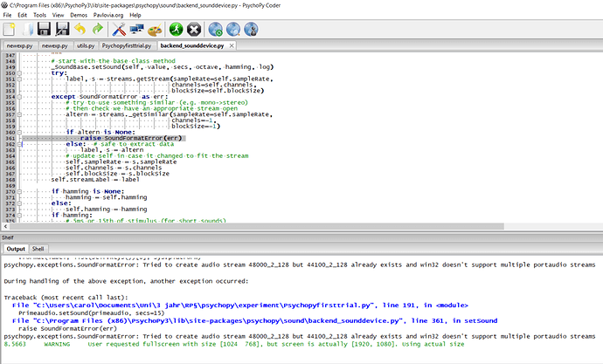The width and height of the screenshot is (603, 364).
Task: Open Preferences via the tools icon
Action: pyautogui.click(x=119, y=30)
